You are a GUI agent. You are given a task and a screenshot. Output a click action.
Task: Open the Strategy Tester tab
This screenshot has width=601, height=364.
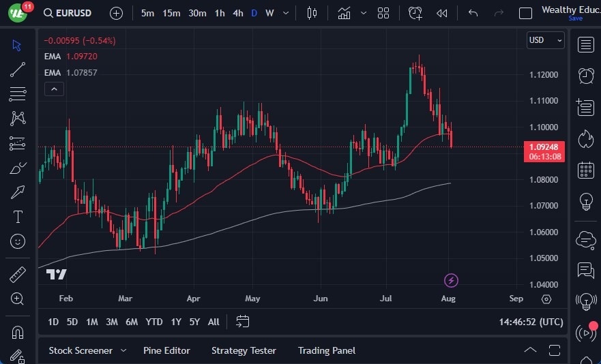click(x=244, y=350)
